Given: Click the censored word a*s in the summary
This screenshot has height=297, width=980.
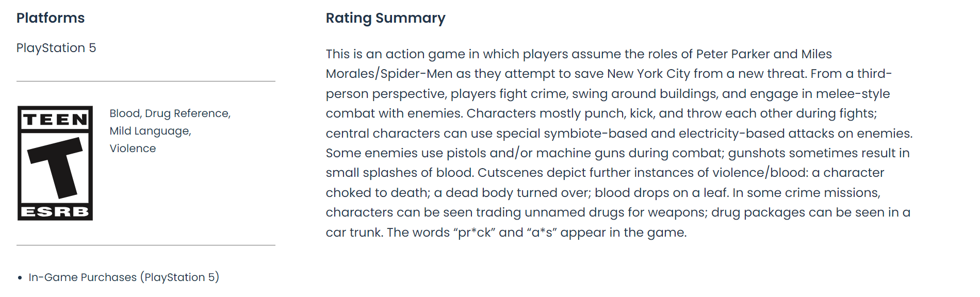Looking at the screenshot, I should point(542,233).
